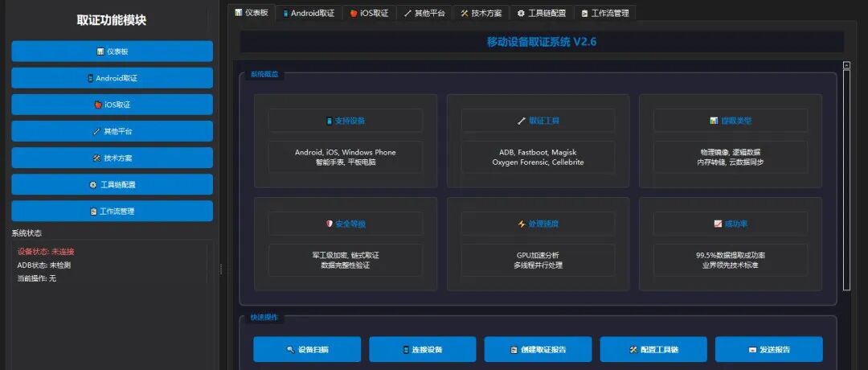Click the sidebar splitter handle
Screen dimensions: 868x370
tap(221, 269)
